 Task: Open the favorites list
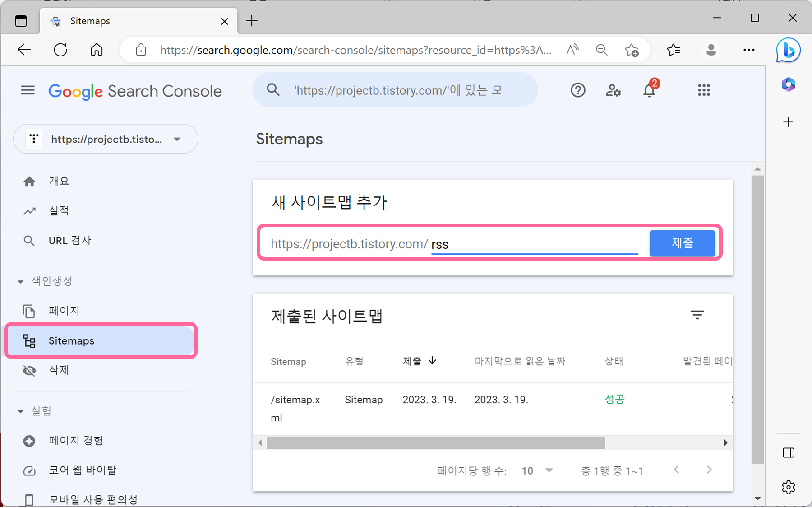pyautogui.click(x=673, y=50)
